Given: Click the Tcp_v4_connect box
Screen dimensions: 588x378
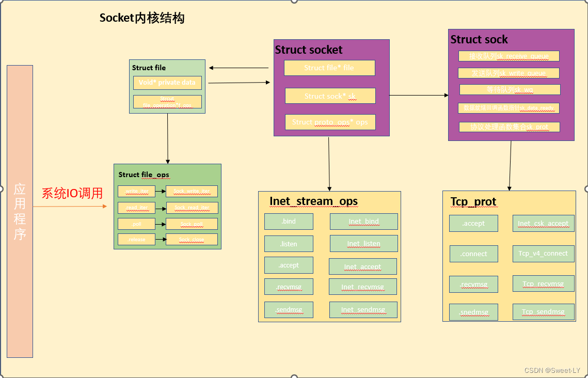Looking at the screenshot, I should [x=543, y=254].
